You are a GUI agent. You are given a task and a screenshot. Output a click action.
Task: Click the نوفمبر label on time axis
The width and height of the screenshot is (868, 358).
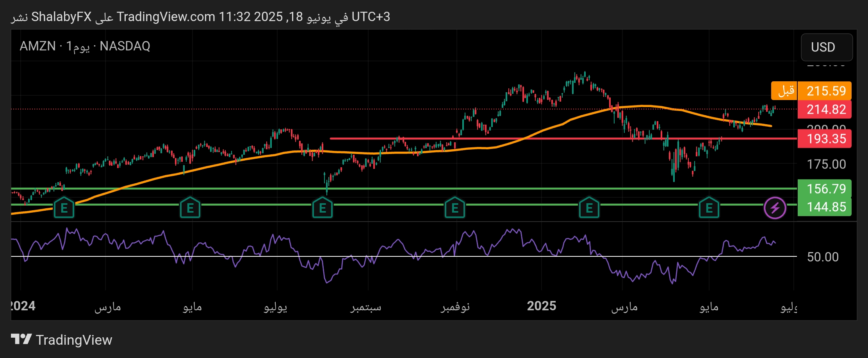click(x=455, y=307)
